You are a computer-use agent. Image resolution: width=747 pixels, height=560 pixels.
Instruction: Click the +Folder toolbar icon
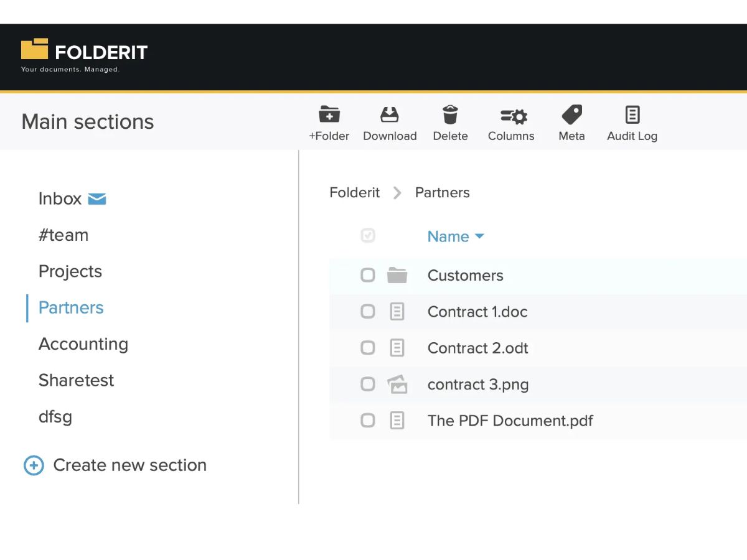329,115
